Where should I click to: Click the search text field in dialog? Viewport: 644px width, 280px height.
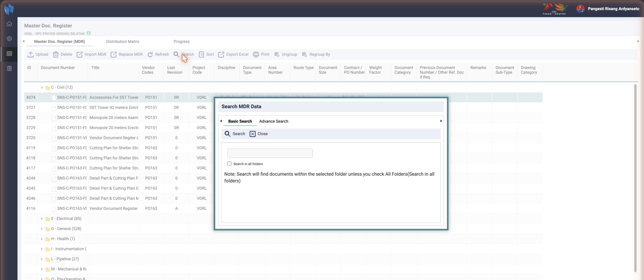pos(270,153)
